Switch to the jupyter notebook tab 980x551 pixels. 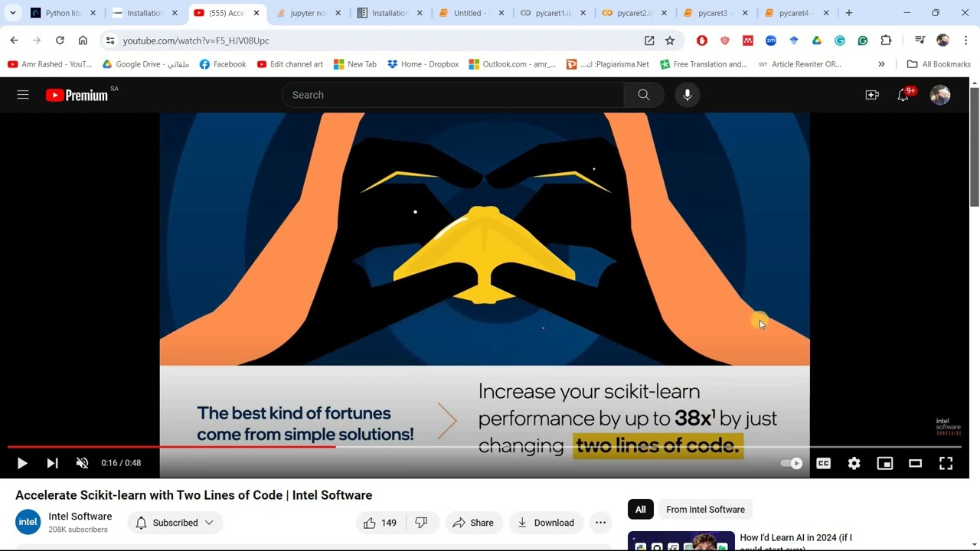[x=308, y=13]
